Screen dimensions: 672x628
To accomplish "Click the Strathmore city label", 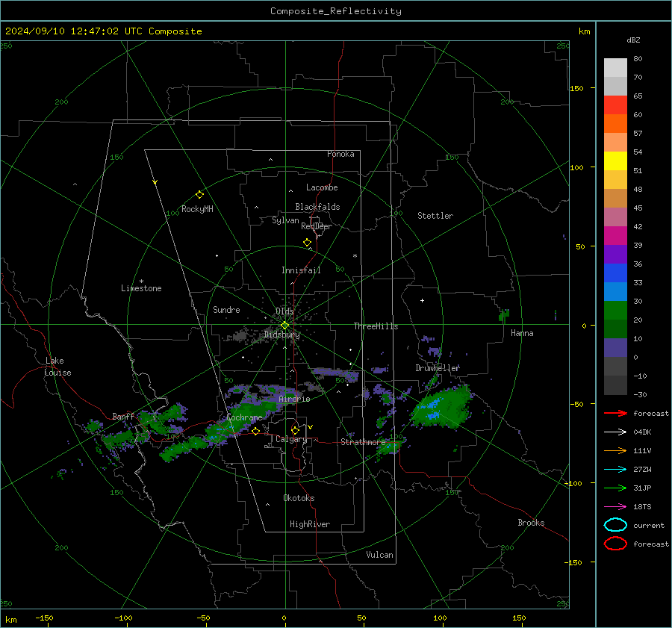I will pos(363,442).
